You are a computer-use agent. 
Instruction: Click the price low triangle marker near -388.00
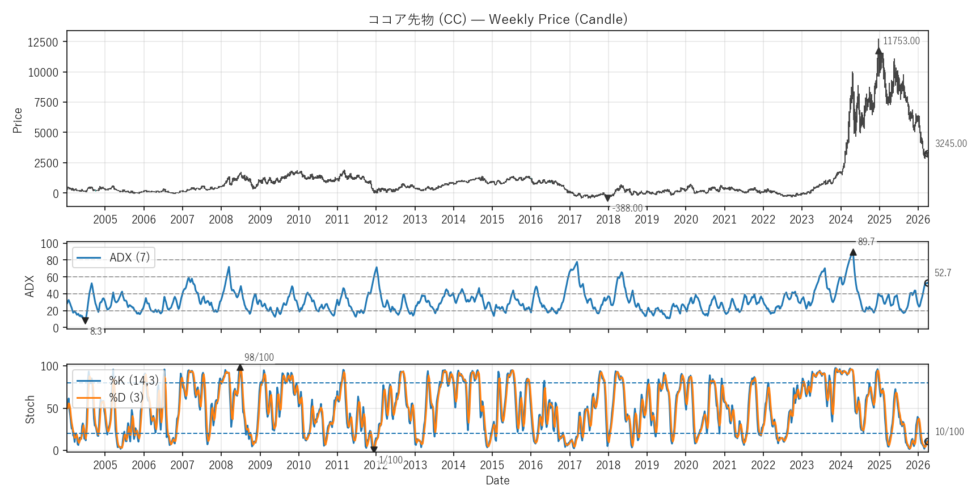tap(607, 198)
